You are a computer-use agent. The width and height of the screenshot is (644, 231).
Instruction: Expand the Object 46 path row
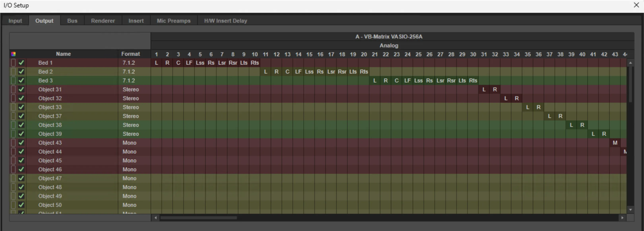pos(14,169)
